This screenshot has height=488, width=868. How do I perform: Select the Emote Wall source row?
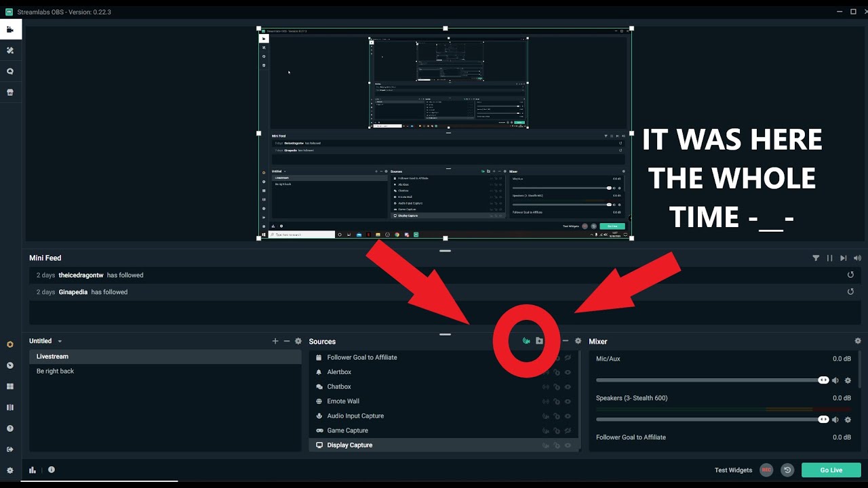pos(443,401)
